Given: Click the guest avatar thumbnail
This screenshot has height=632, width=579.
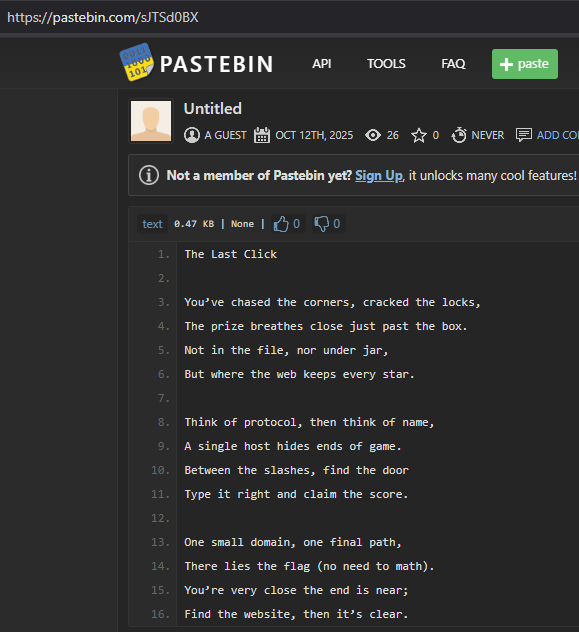Looking at the screenshot, I should [x=151, y=121].
